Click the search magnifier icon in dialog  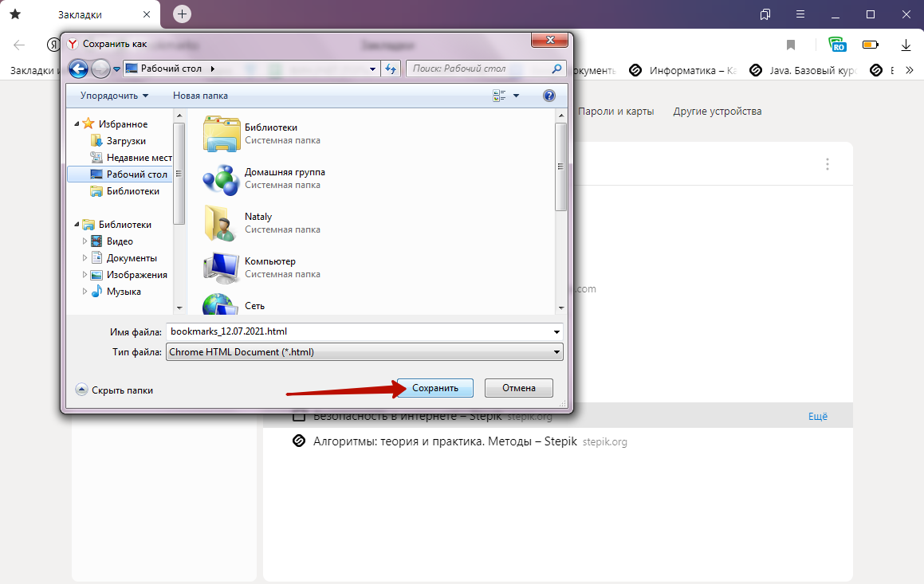[x=556, y=69]
